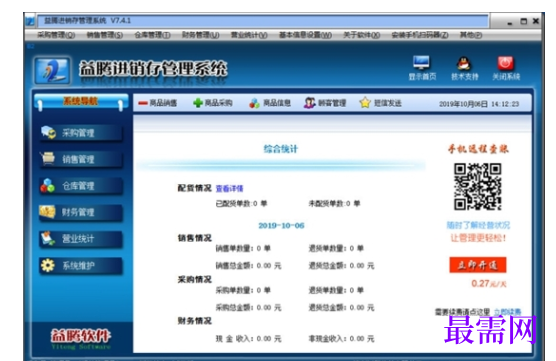556x361 pixels.
Task: Open 商品销售 from the shortcut toolbar
Action: 157,103
